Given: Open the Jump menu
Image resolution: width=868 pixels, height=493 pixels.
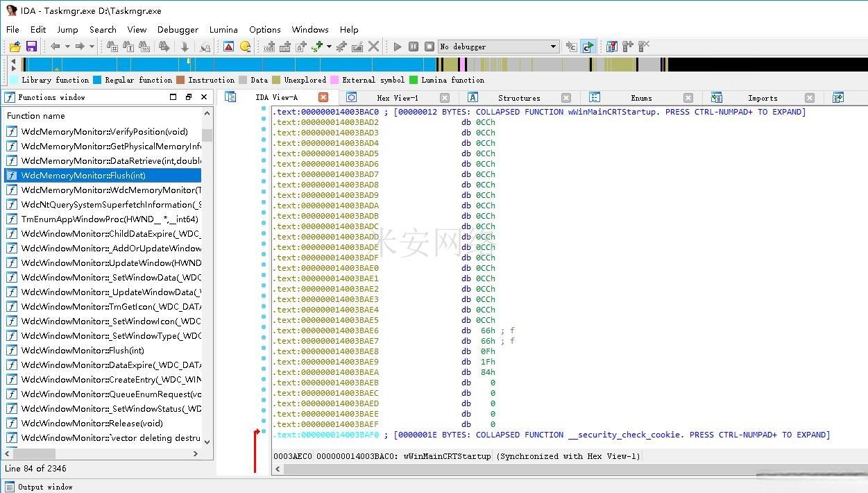Looking at the screenshot, I should tap(67, 29).
